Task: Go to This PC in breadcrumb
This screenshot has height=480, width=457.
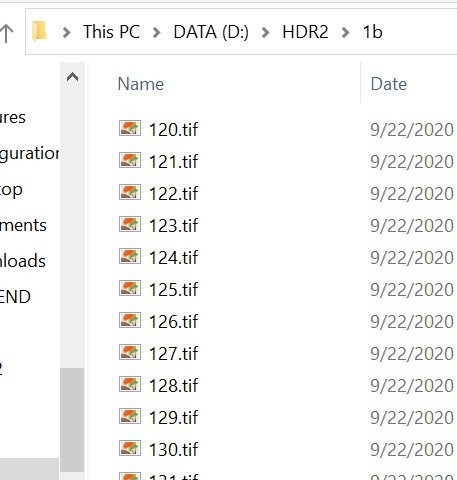Action: click(x=111, y=32)
